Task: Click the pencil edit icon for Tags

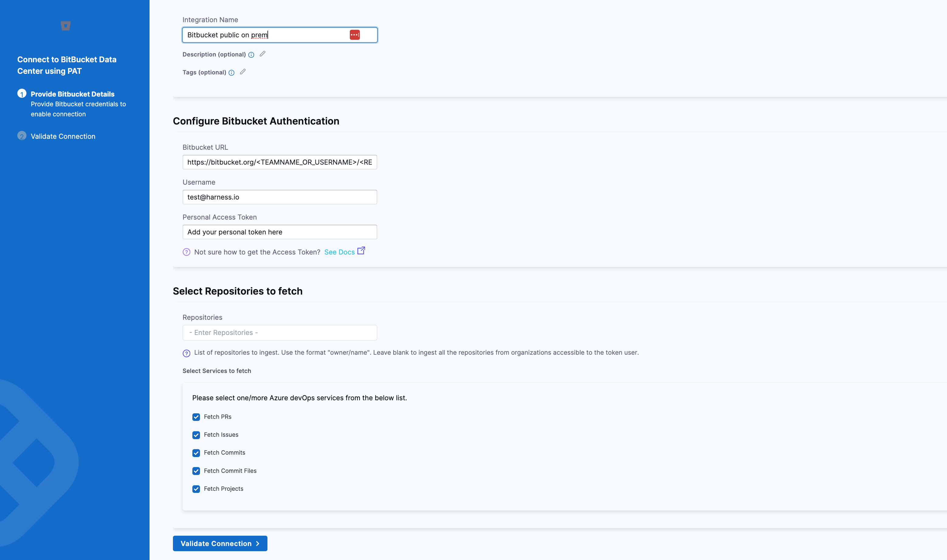Action: point(243,72)
